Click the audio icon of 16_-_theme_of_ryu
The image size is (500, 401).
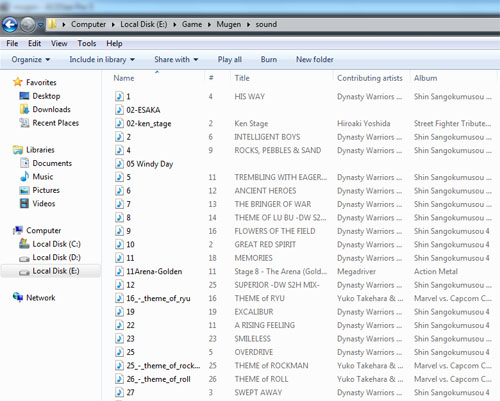(x=119, y=298)
